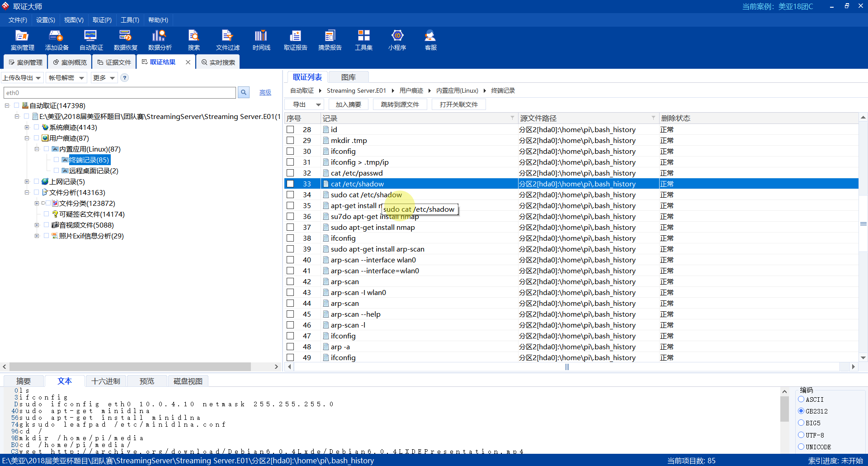Close the 取证结果 tab
The height and width of the screenshot is (466, 868).
pyautogui.click(x=188, y=62)
